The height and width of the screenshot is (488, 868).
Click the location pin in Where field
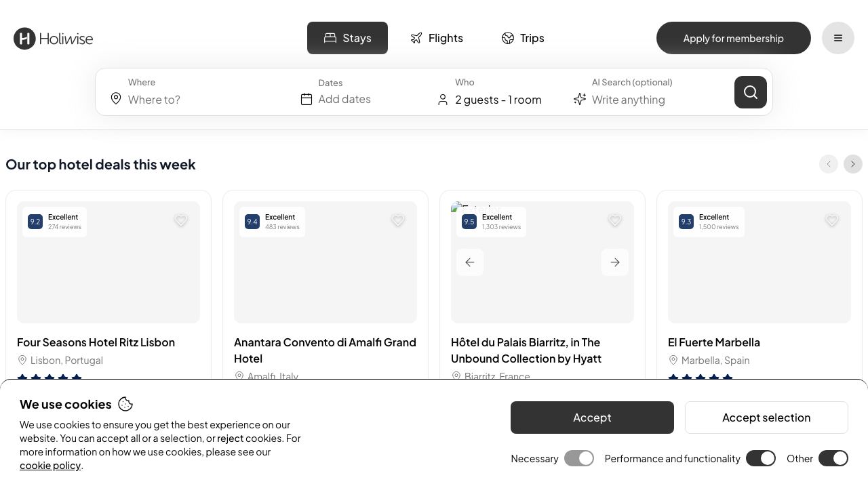116,99
